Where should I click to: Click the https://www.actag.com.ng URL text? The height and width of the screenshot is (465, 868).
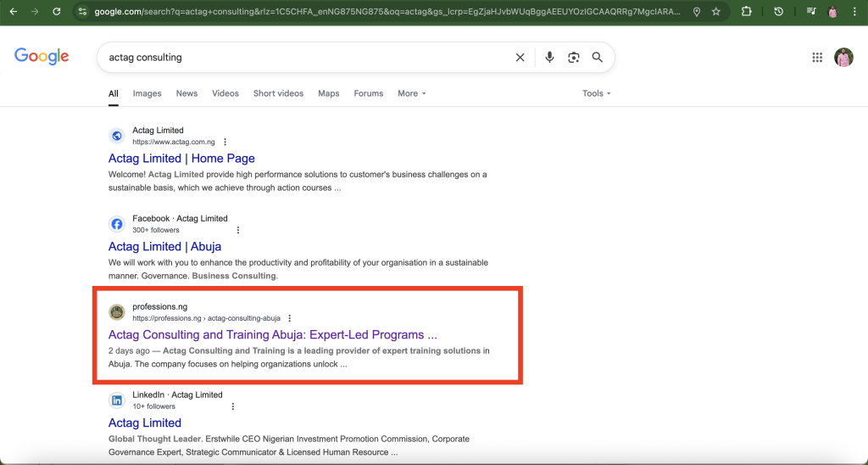tap(173, 142)
